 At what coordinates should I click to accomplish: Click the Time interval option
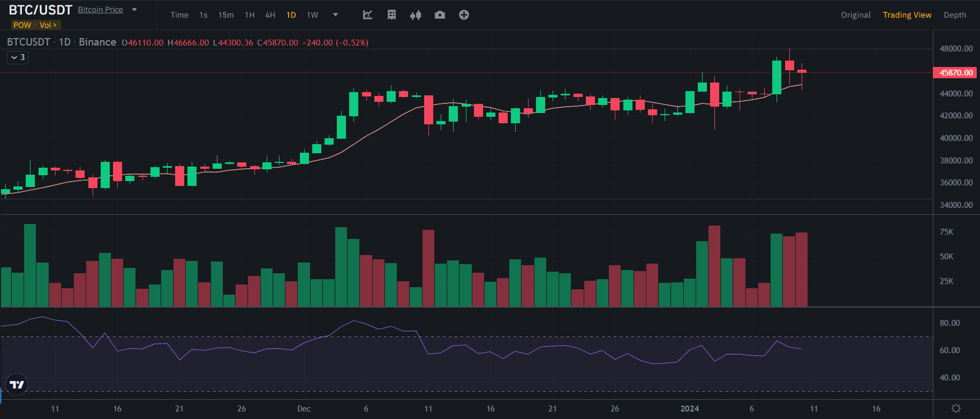tap(179, 15)
